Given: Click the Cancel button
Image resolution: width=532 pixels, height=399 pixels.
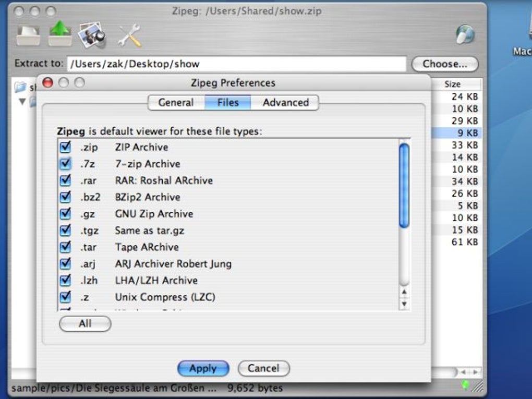Looking at the screenshot, I should click(x=263, y=368).
